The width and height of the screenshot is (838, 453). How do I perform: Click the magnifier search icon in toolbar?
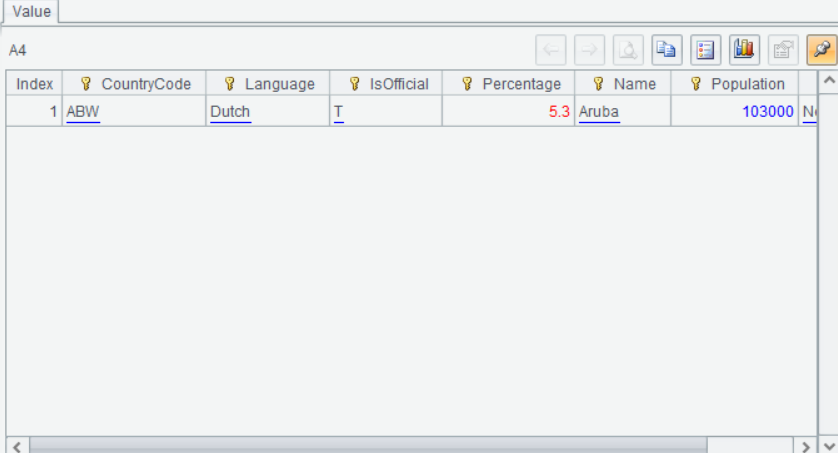tap(628, 49)
